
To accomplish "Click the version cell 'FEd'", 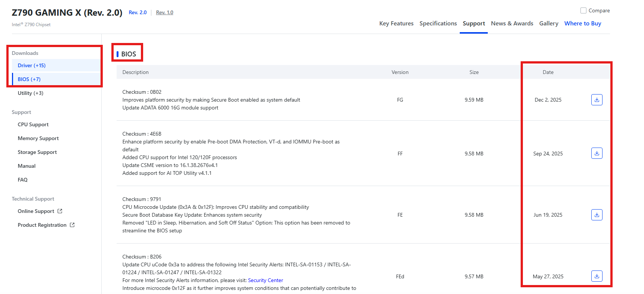I will [x=400, y=276].
